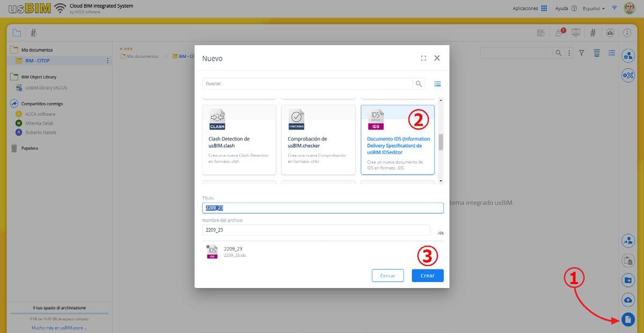Click the usBIM logo
644x333 pixels.
click(x=29, y=9)
